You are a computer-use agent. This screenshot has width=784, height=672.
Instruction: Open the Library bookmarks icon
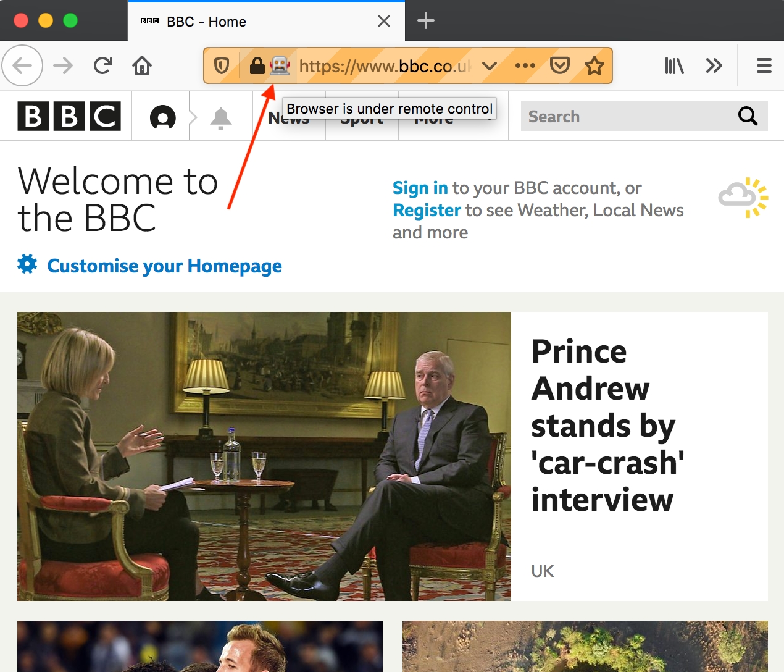click(674, 65)
